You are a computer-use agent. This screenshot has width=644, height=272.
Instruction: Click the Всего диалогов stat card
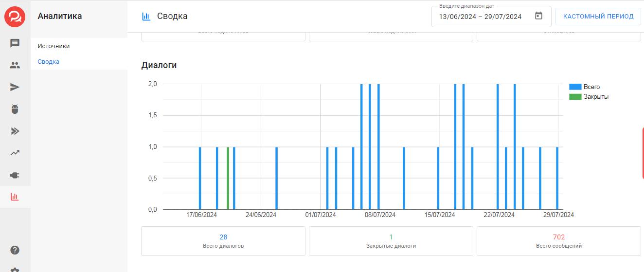coord(223,241)
